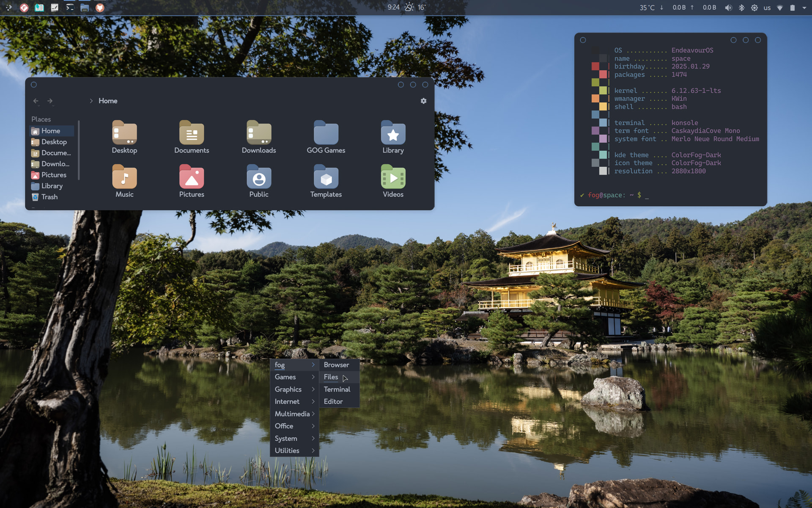Expand the Utilities submenu
Image resolution: width=812 pixels, height=508 pixels.
[x=294, y=450]
